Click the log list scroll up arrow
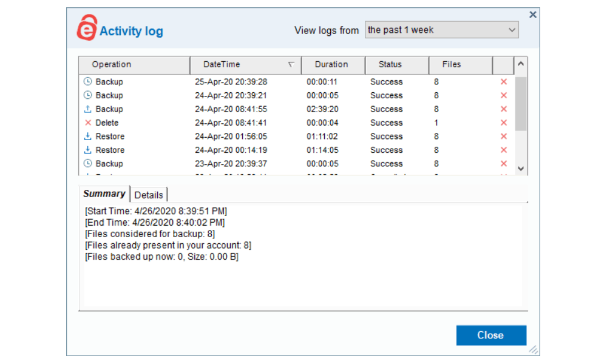This screenshot has width=607, height=364. 521,64
